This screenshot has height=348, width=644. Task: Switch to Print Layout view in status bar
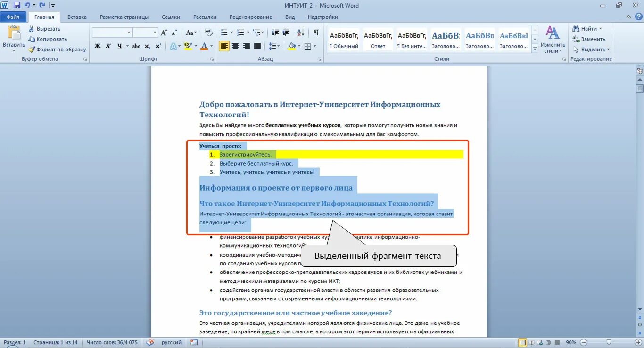522,342
